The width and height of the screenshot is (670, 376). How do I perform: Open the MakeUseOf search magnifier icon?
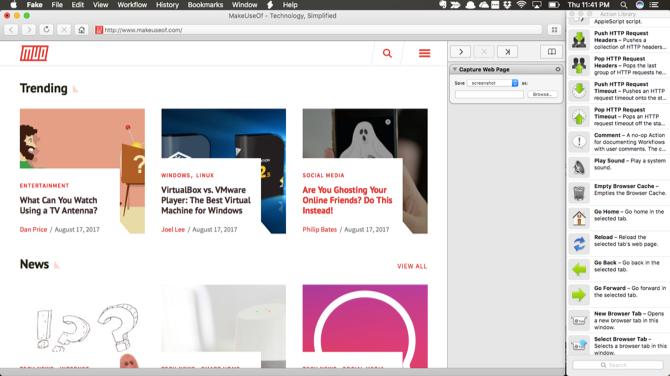tap(387, 53)
